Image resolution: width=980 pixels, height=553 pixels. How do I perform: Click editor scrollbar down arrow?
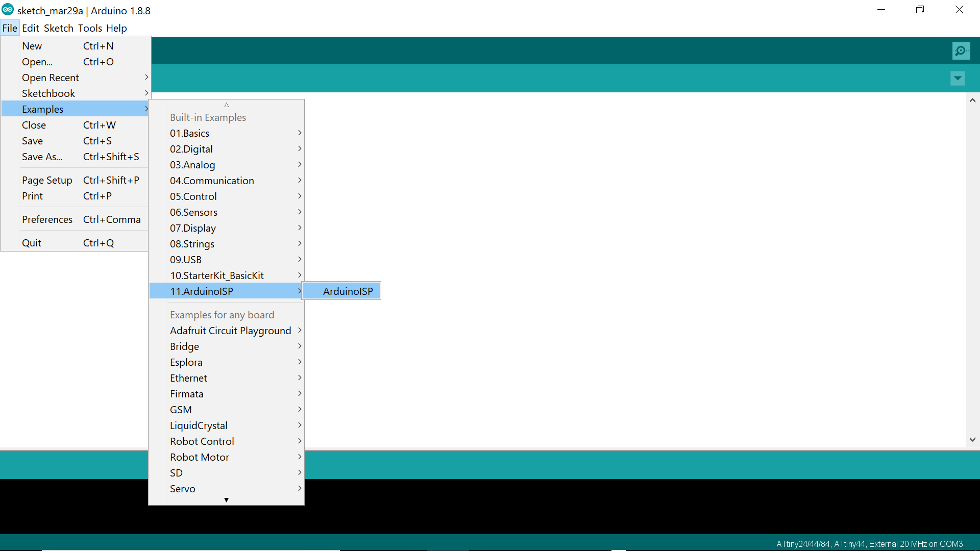[x=972, y=439]
